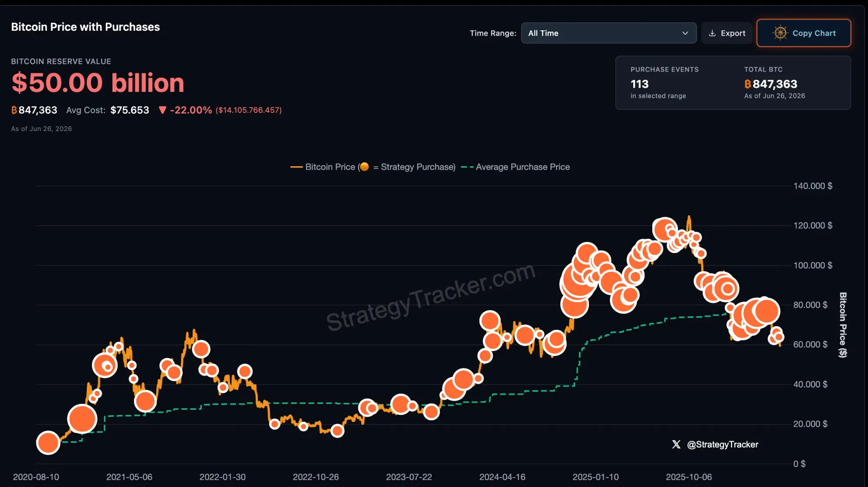Click the 2022-10-26 x-axis date label
This screenshot has height=487, width=868.
click(316, 477)
